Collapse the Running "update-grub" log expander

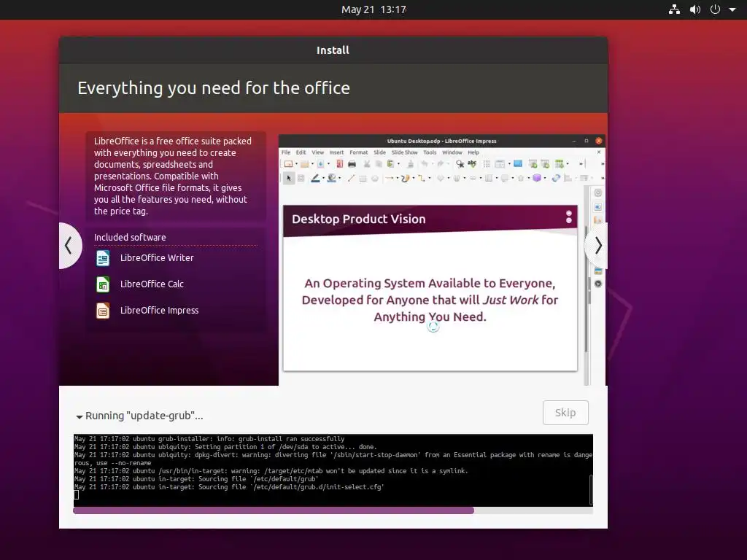pyautogui.click(x=79, y=416)
